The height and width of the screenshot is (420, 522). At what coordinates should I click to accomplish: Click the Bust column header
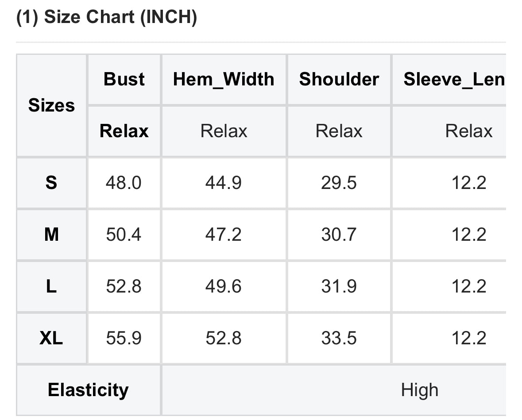coord(124,80)
